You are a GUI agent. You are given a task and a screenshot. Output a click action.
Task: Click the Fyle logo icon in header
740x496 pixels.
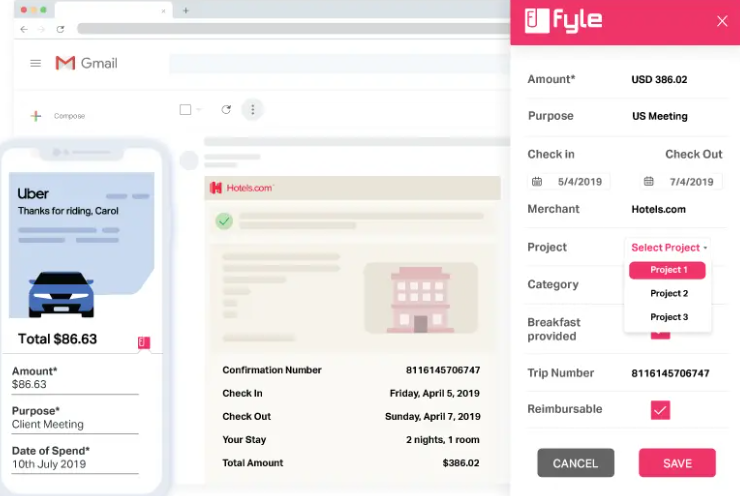click(x=537, y=21)
